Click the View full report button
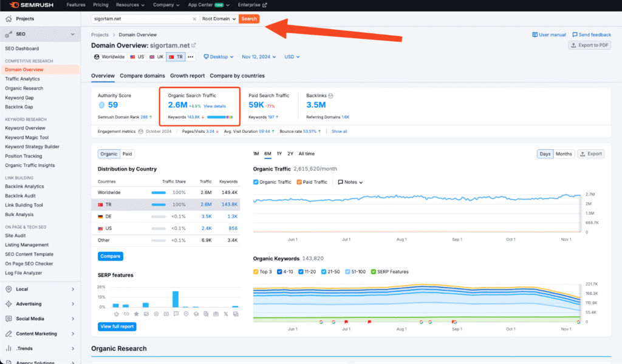The image size is (622, 364). pyautogui.click(x=117, y=326)
